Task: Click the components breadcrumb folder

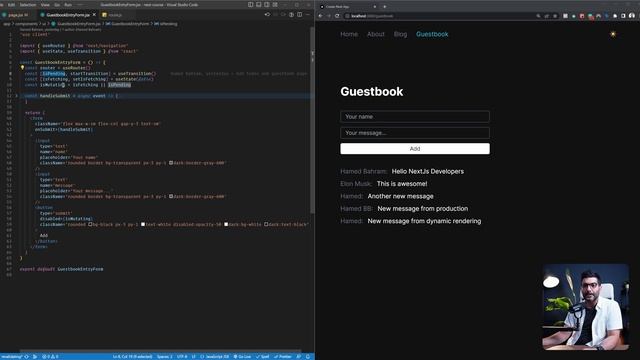Action: tap(27, 24)
